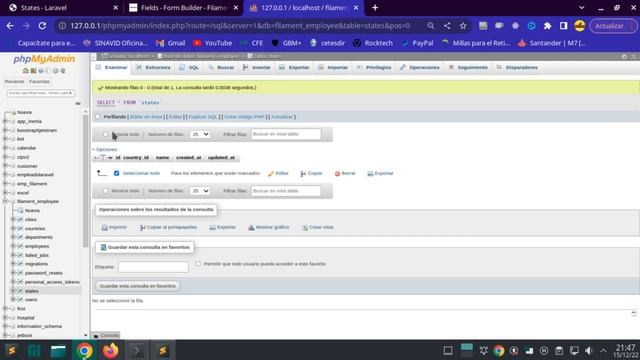
Task: Click the bookmark star icon in the address bar
Action: tap(463, 26)
